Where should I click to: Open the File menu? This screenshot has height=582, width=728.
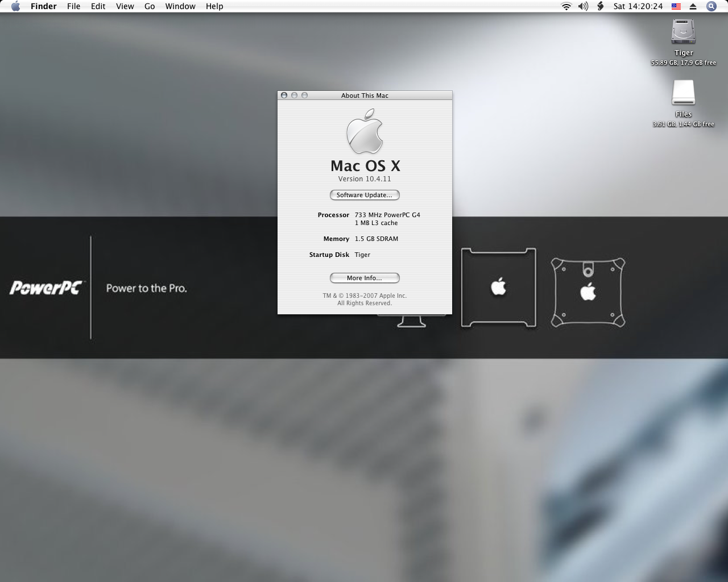(73, 6)
